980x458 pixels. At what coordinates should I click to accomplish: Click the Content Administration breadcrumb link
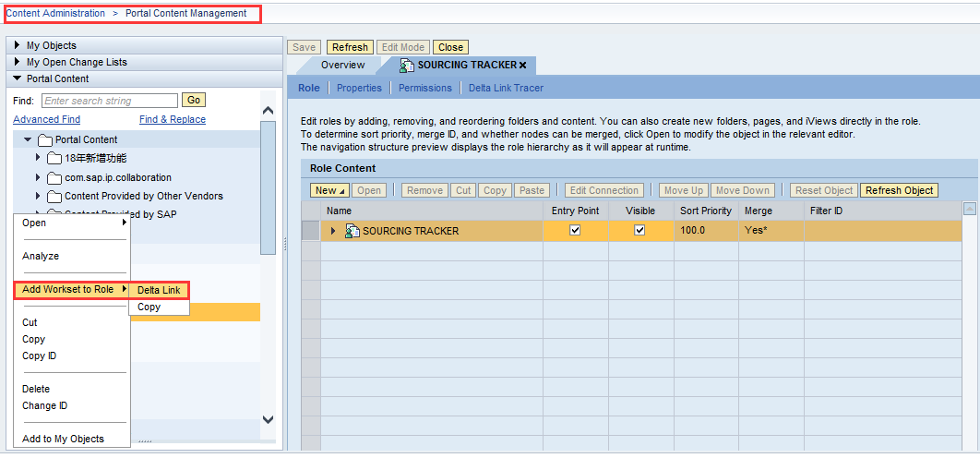55,13
